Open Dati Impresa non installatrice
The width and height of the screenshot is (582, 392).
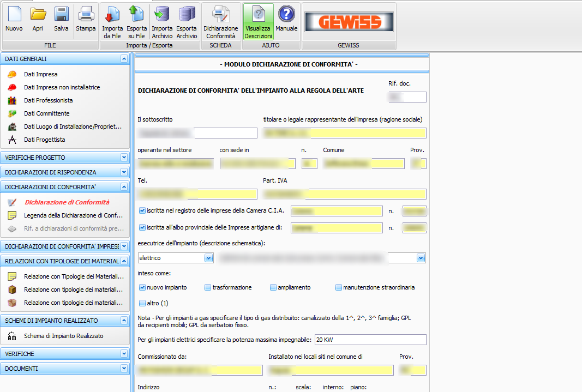pos(62,87)
